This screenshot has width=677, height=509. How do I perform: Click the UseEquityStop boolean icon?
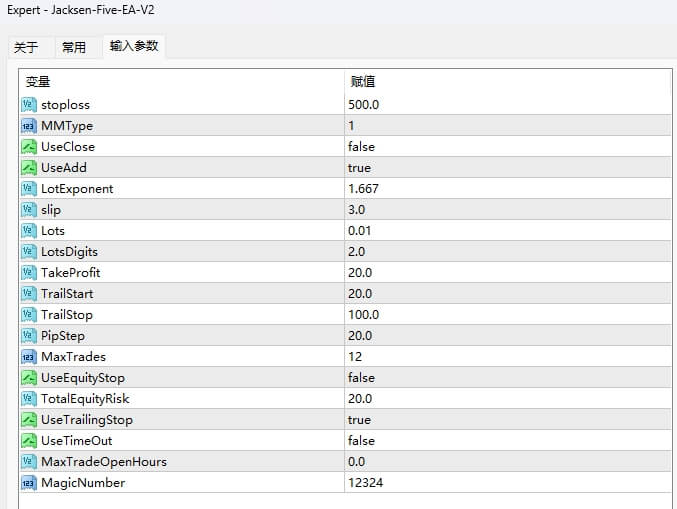click(x=29, y=378)
